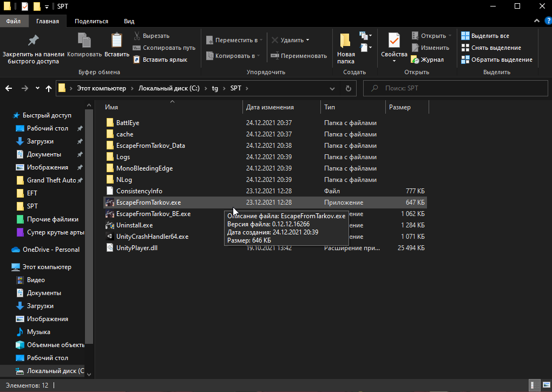Go up one folder level

tap(49, 88)
